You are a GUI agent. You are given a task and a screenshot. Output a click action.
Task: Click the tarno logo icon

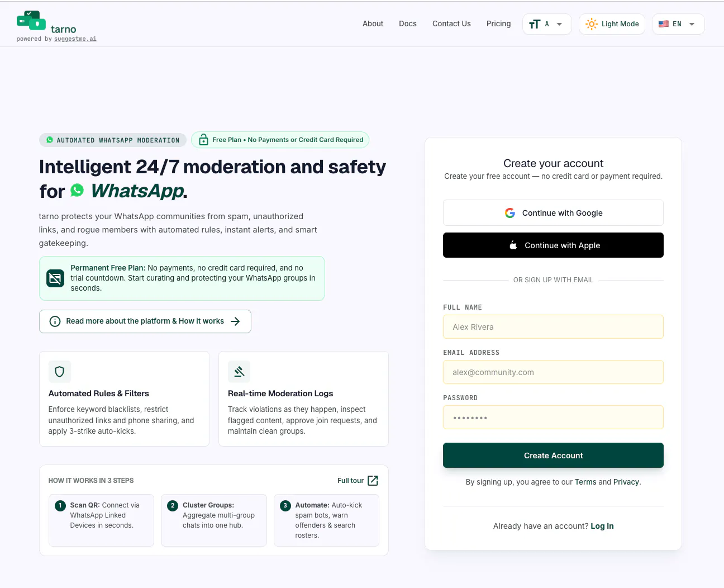tap(31, 21)
